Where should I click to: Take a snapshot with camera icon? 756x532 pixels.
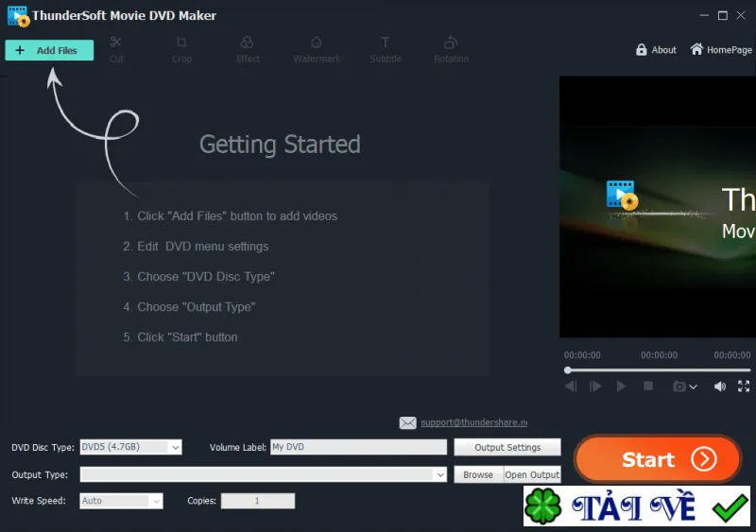click(679, 386)
